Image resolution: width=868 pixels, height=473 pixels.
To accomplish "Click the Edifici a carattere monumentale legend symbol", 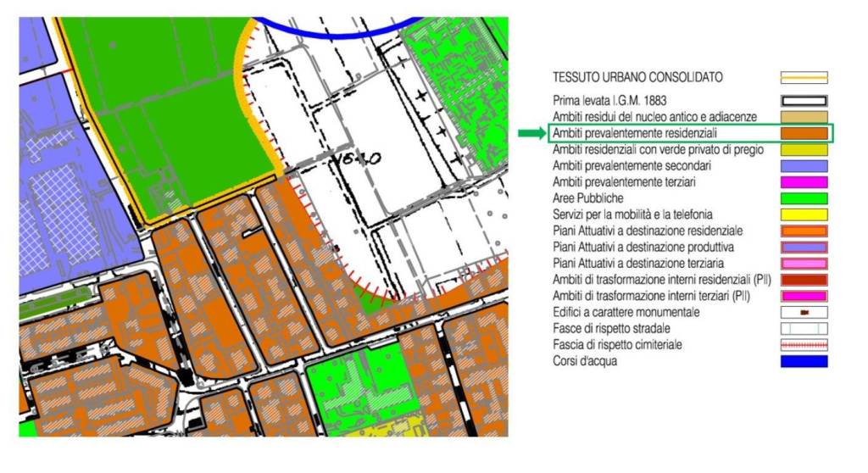I will tap(804, 313).
